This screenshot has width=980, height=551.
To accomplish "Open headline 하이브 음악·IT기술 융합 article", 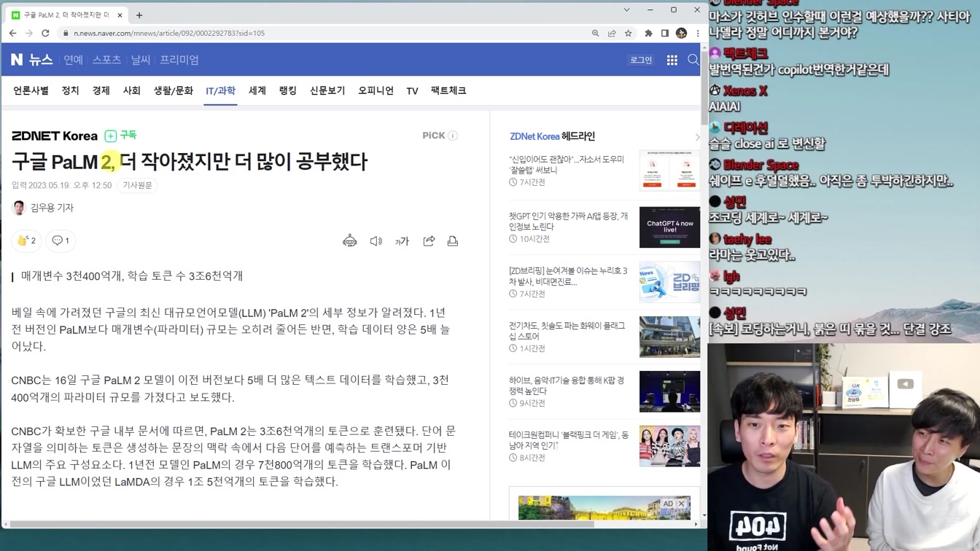I will [x=567, y=386].
